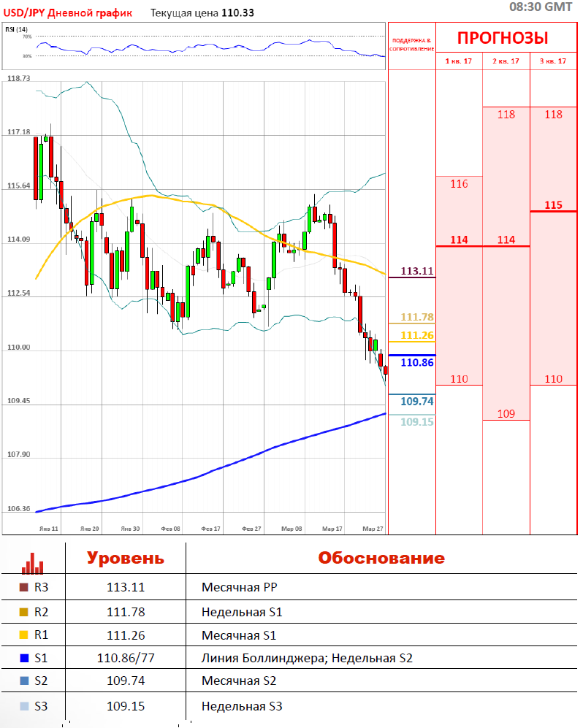Click the 110.86/77 level cell in table
Viewport: 583px width, 728px height.
pyautogui.click(x=126, y=659)
